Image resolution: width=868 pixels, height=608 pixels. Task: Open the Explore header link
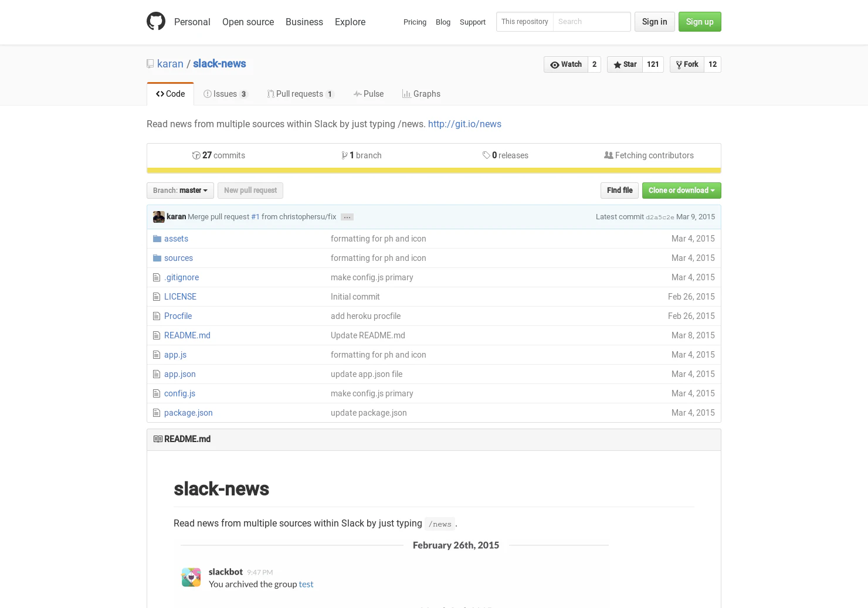(x=350, y=22)
